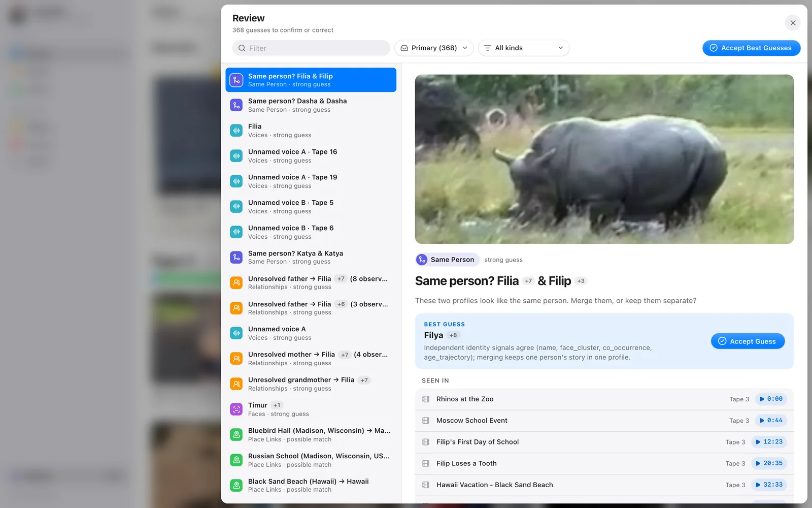Click the same-person icon for Dasha & Dasha
The image size is (812, 508).
point(236,105)
